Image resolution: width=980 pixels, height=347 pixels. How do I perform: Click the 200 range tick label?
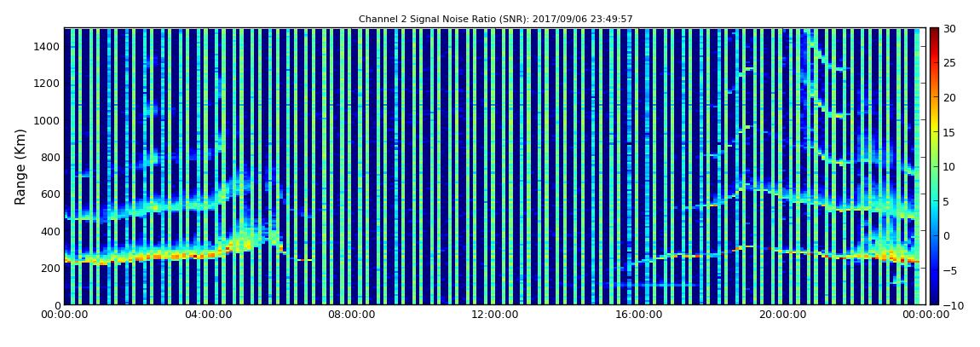point(50,269)
